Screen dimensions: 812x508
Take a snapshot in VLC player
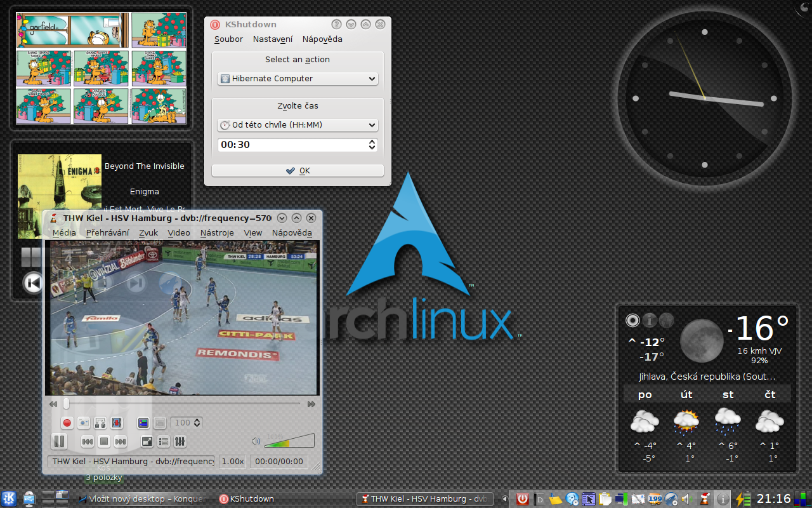pyautogui.click(x=84, y=422)
